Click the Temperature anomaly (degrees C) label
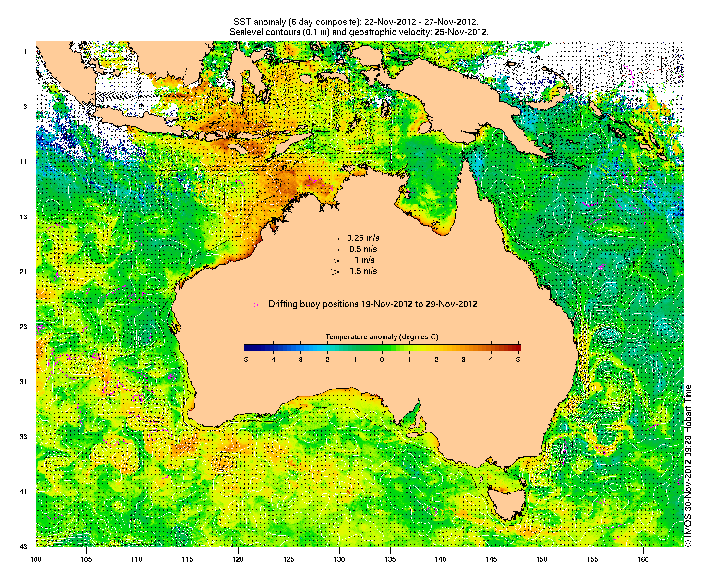 point(382,337)
